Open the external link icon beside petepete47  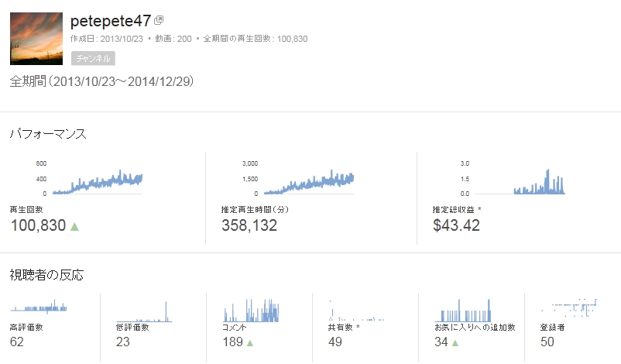159,20
